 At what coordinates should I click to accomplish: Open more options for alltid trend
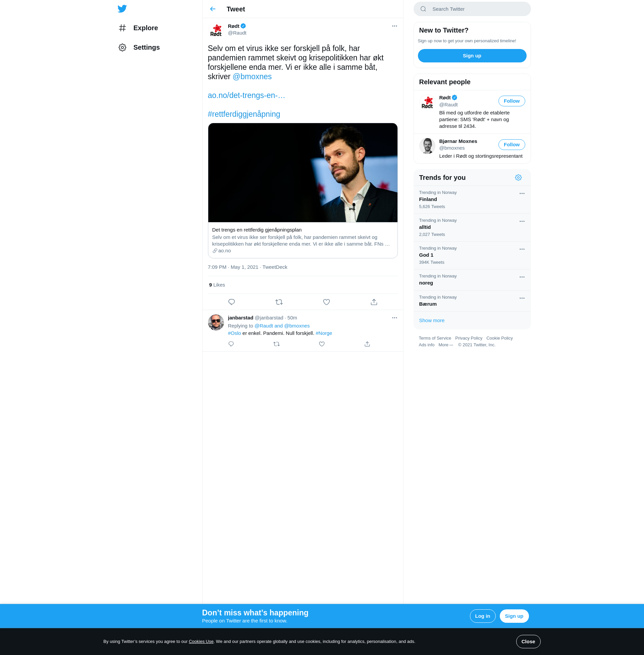pos(522,221)
